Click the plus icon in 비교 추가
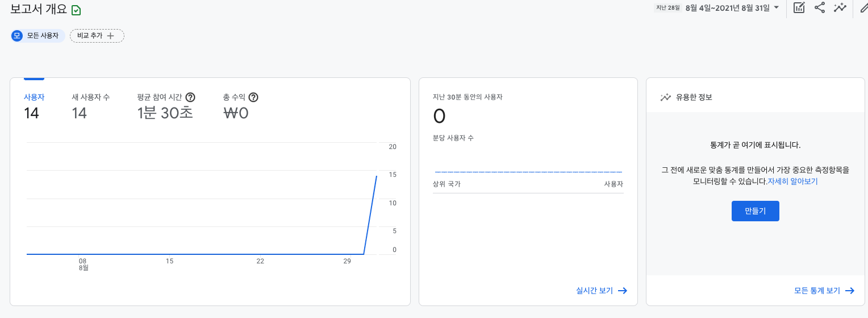Screen dimensions: 868x318 [x=111, y=36]
